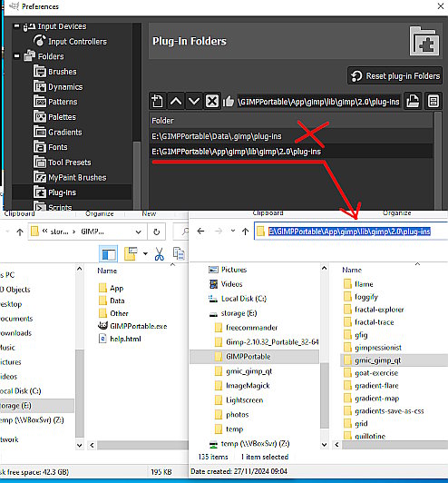Image resolution: width=448 pixels, height=483 pixels.
Task: Open Lightscreen folder in navigation pane
Action: (239, 399)
